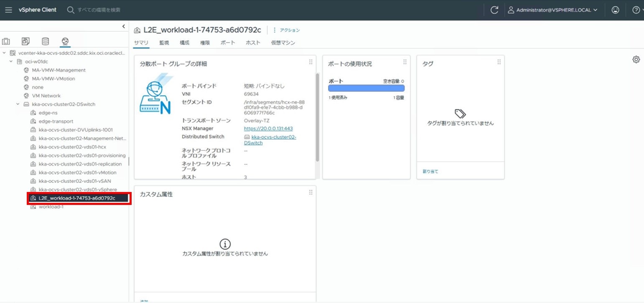Open the アクション actions menu
The width and height of the screenshot is (644, 303).
pos(287,30)
